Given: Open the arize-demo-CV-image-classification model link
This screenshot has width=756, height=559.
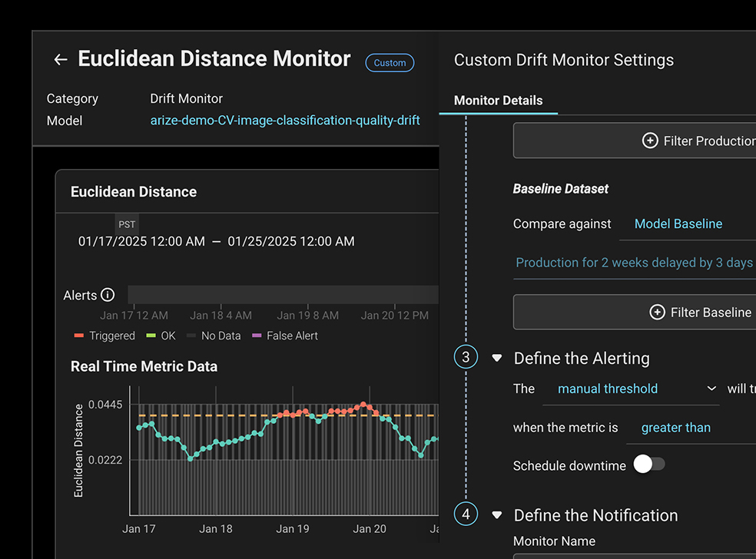Looking at the screenshot, I should pyautogui.click(x=285, y=121).
